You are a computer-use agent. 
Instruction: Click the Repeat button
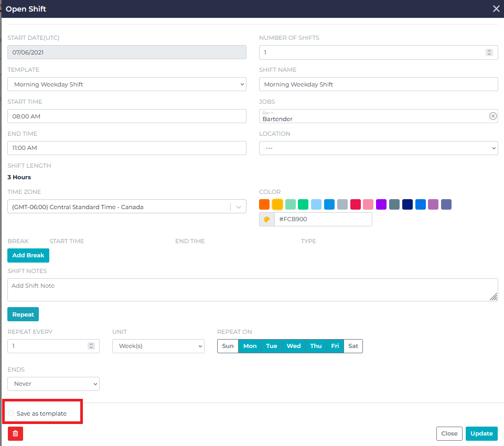click(x=23, y=314)
